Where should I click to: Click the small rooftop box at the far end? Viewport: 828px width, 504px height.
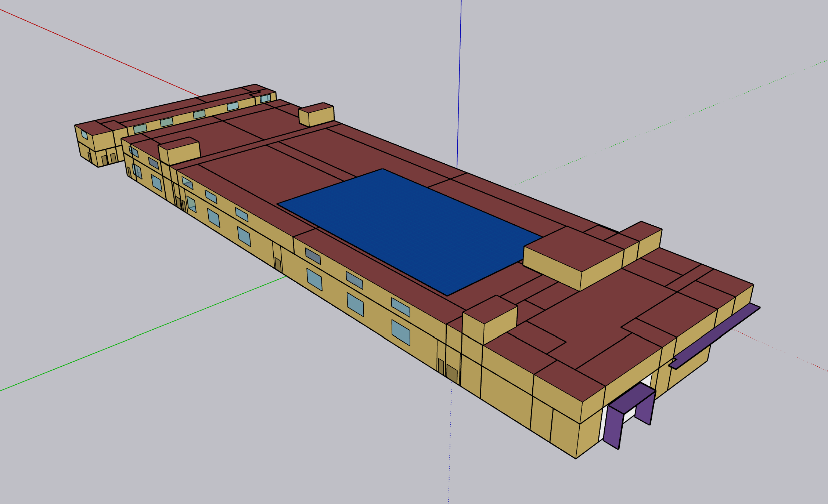[317, 114]
